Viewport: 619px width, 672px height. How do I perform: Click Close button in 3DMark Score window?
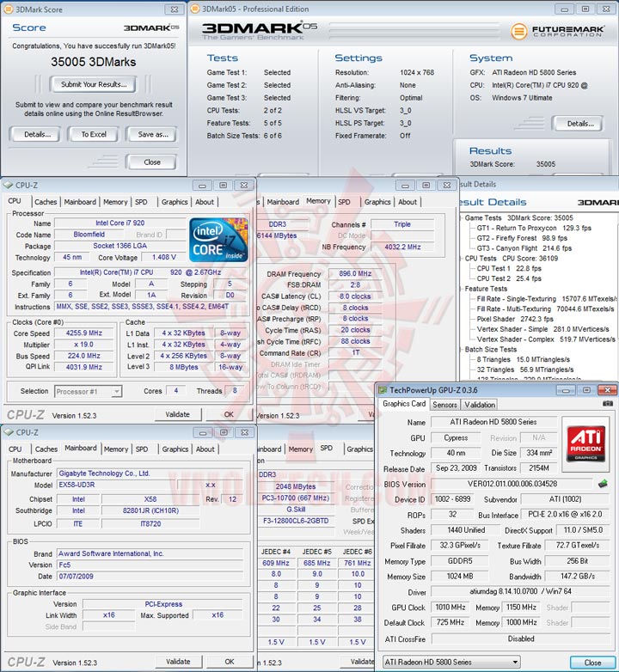click(152, 162)
